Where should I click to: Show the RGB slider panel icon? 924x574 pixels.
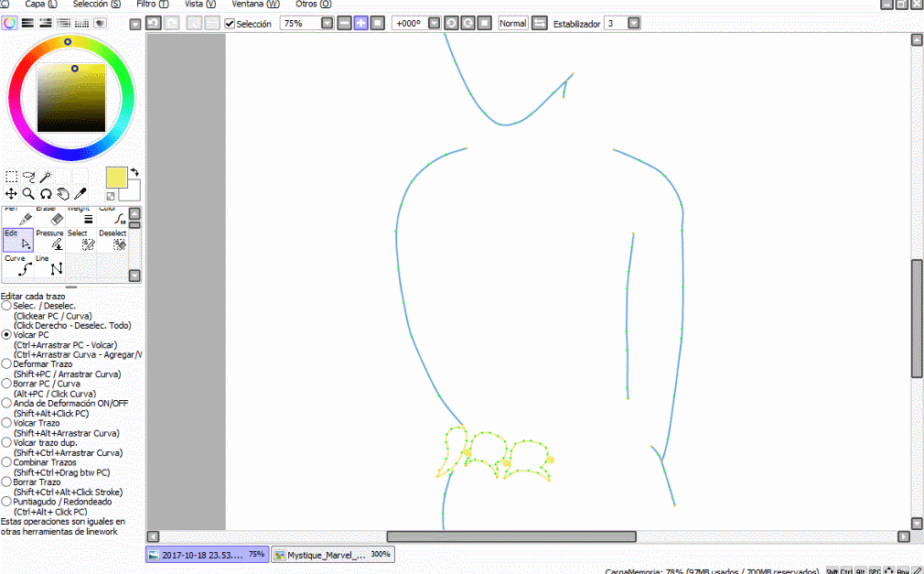coord(27,23)
